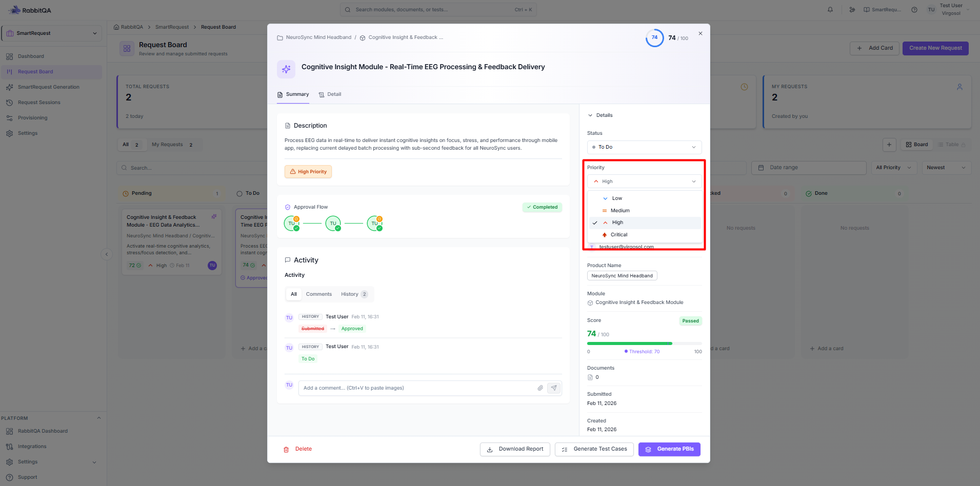Click the third approval flow TU avatar

coord(375,224)
